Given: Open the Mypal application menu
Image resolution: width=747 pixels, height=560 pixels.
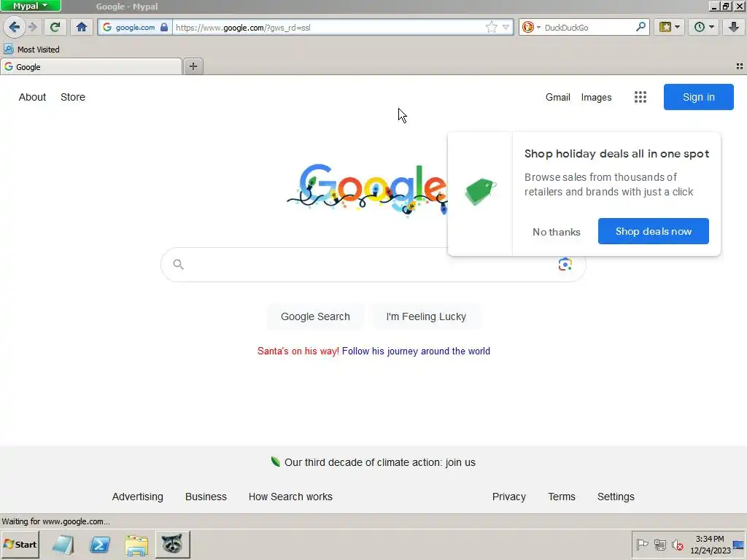Looking at the screenshot, I should (31, 6).
